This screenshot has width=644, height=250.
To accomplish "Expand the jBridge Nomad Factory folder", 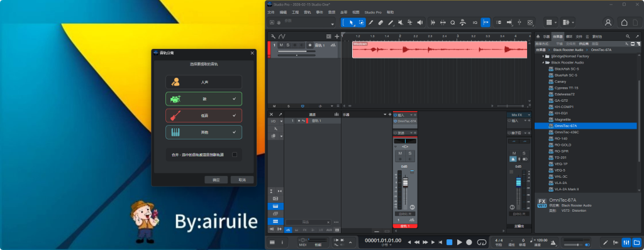I will pyautogui.click(x=543, y=57).
